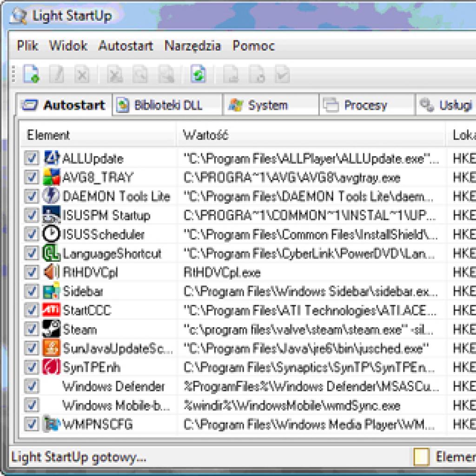
Task: Sort by the Wartość column header
Action: [311, 134]
